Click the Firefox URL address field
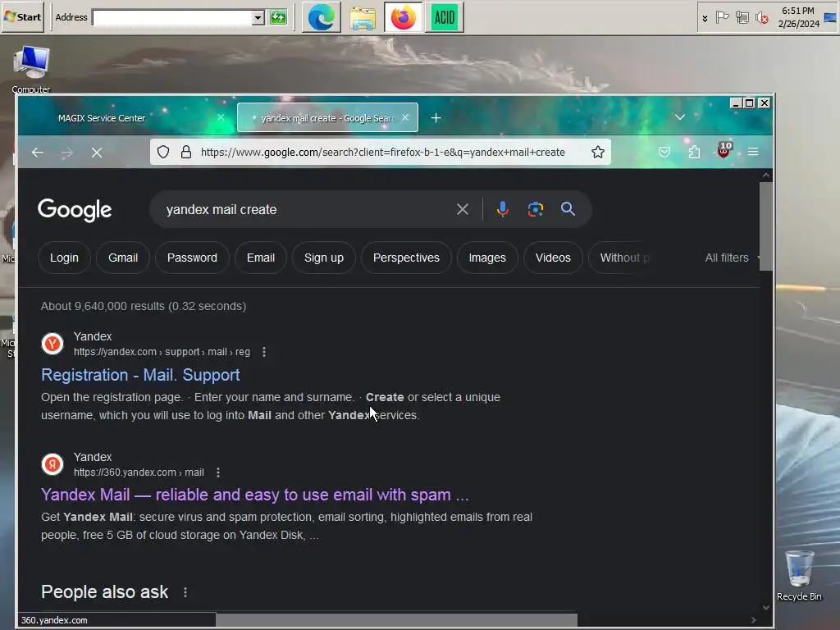Image resolution: width=840 pixels, height=630 pixels. pyautogui.click(x=382, y=152)
